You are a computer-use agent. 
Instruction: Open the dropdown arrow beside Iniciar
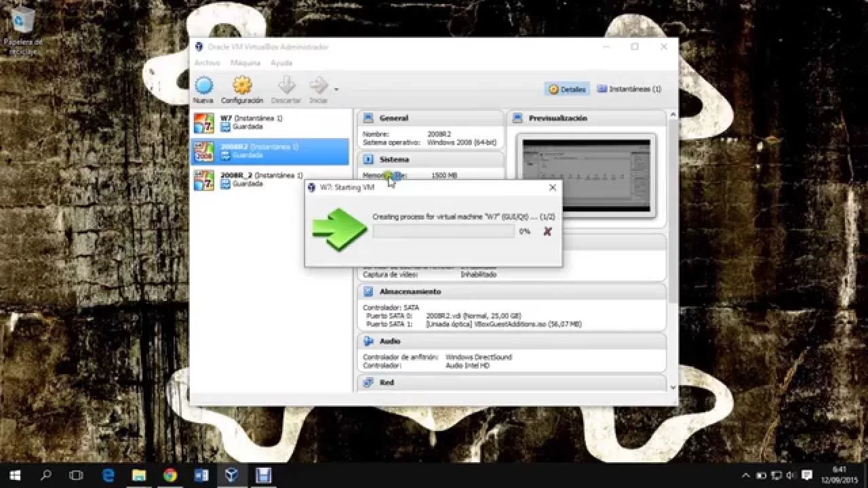pyautogui.click(x=336, y=89)
